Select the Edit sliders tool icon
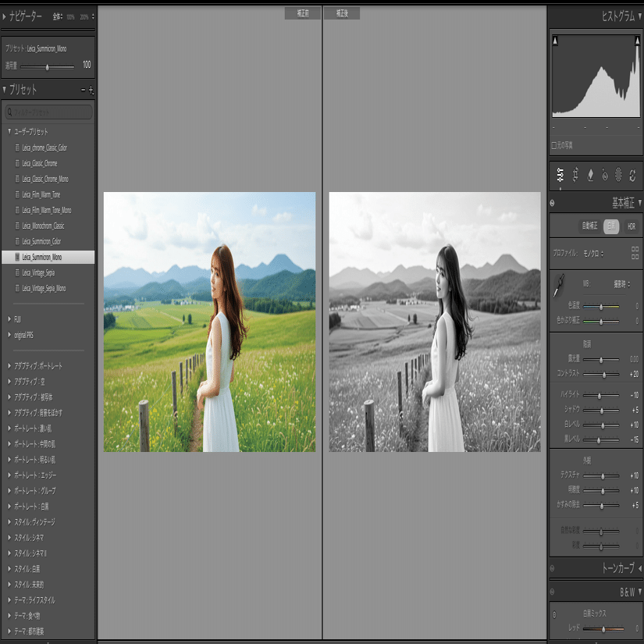The height and width of the screenshot is (644, 644). pos(560,175)
